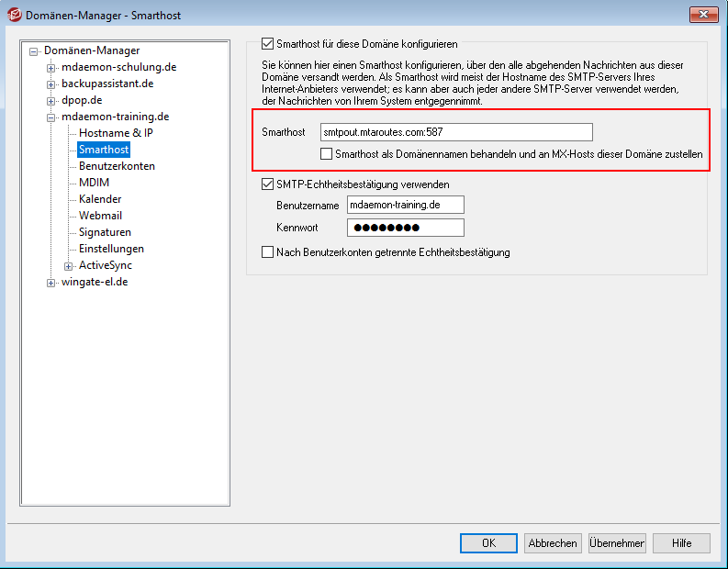Click the Benutzername input field
This screenshot has height=569, width=728.
point(406,205)
